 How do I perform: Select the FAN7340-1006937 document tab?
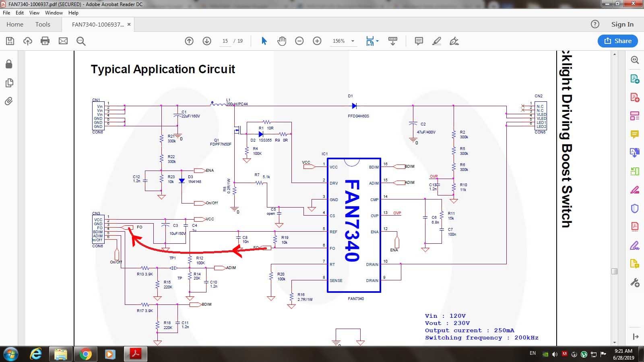(x=98, y=25)
